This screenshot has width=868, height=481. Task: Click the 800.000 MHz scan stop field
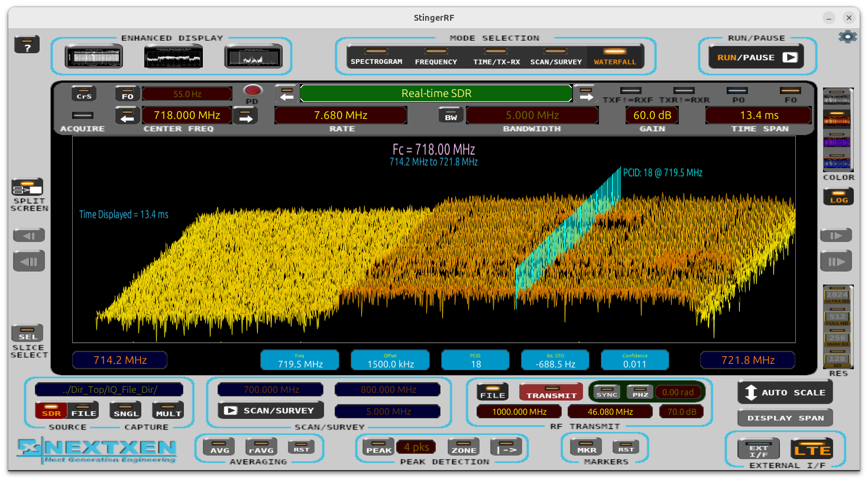coord(388,389)
